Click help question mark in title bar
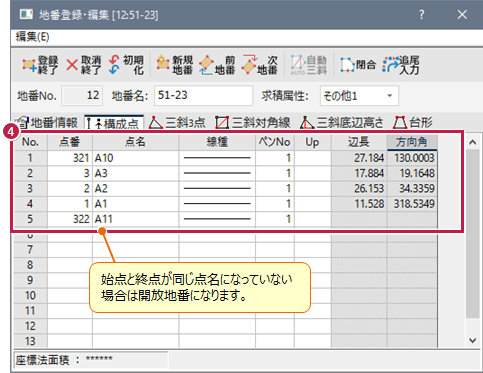Image resolution: width=483 pixels, height=373 pixels. point(422,15)
